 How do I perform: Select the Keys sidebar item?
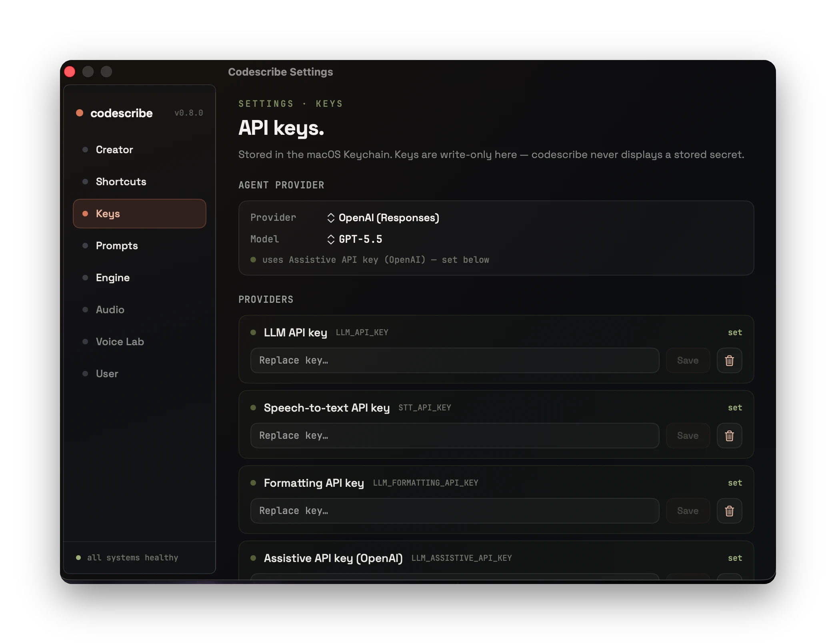(140, 214)
